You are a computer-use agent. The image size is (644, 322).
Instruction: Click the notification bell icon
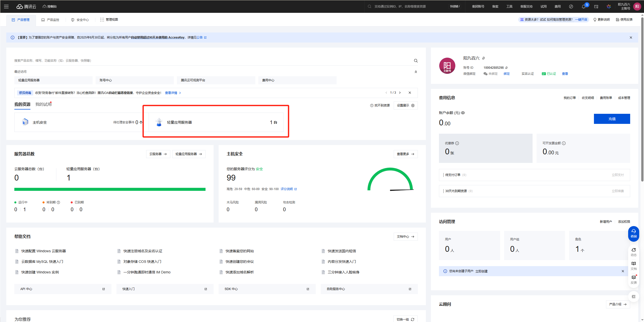(x=583, y=7)
